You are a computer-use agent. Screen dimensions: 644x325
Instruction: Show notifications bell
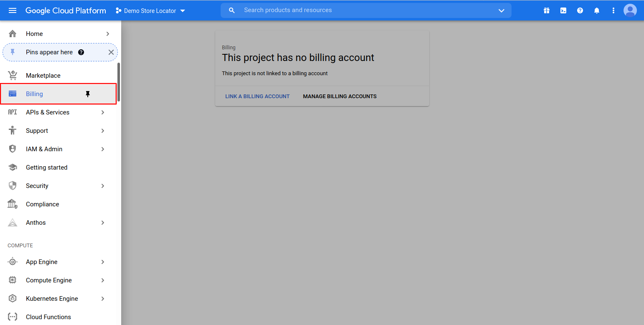click(x=597, y=10)
